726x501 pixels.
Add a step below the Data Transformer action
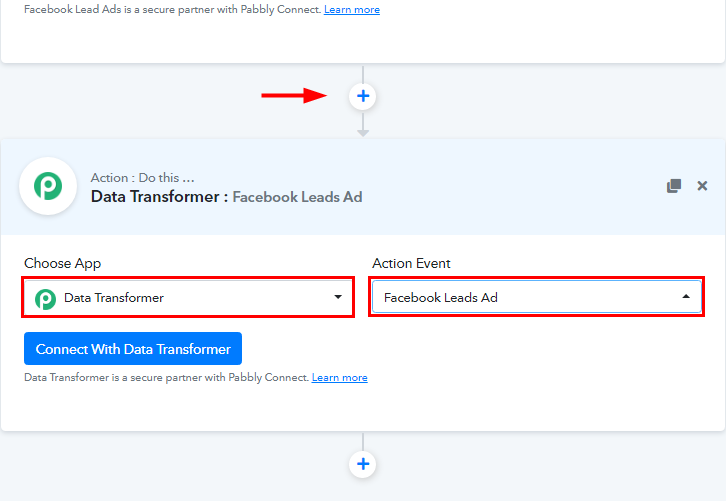[363, 464]
